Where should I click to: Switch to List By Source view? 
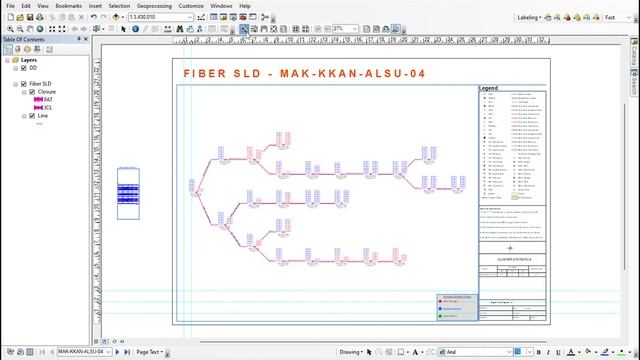point(18,49)
